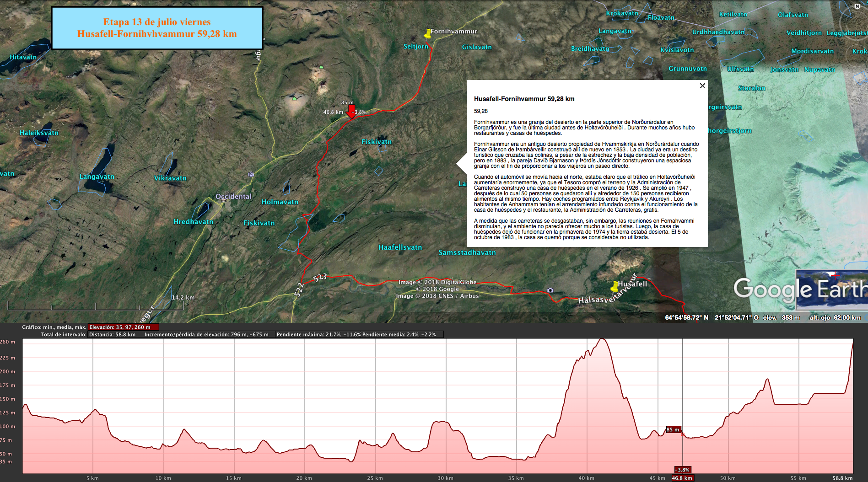Click the upper green mountain triangle icon
868x482 pixels.
tap(321, 67)
